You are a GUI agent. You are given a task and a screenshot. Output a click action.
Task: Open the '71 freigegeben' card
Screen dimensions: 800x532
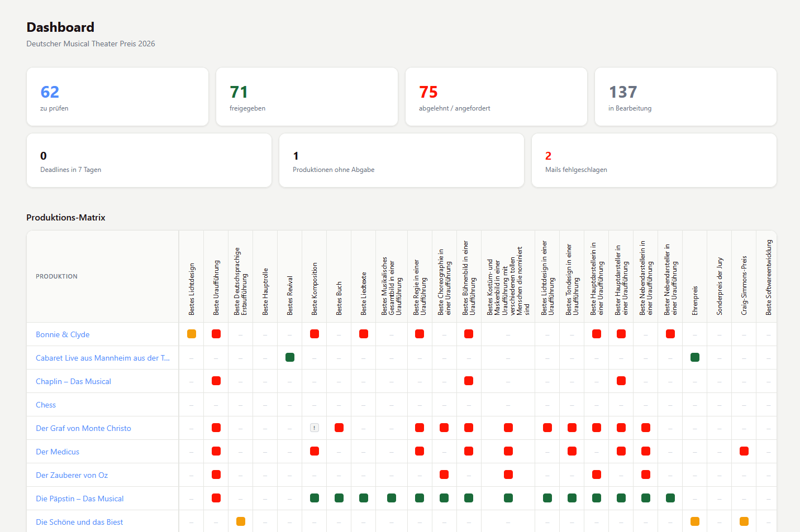[307, 97]
